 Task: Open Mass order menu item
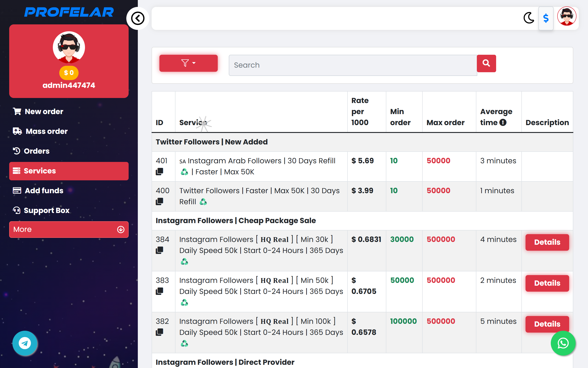(69, 131)
